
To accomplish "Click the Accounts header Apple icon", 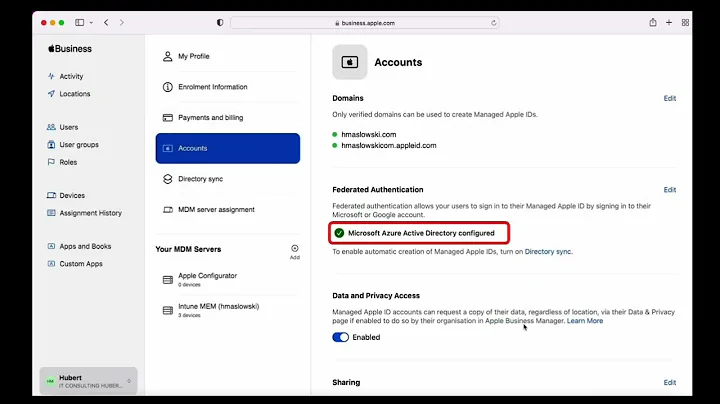I will [x=350, y=62].
